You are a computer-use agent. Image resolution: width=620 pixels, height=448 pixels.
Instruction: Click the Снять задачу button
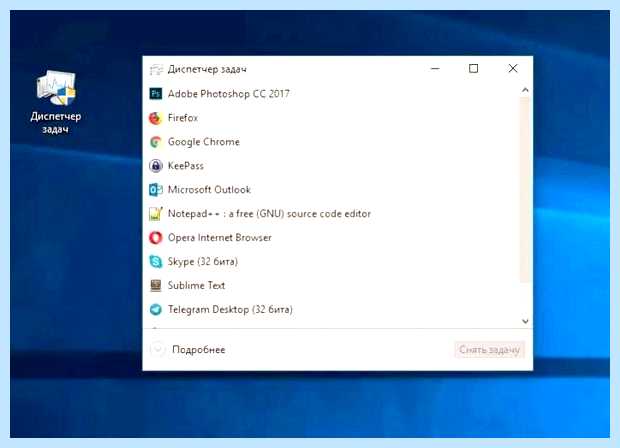(x=489, y=350)
